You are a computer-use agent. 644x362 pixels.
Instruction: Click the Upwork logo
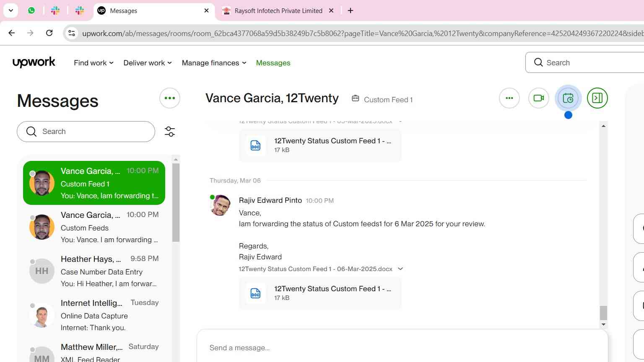[x=34, y=62]
